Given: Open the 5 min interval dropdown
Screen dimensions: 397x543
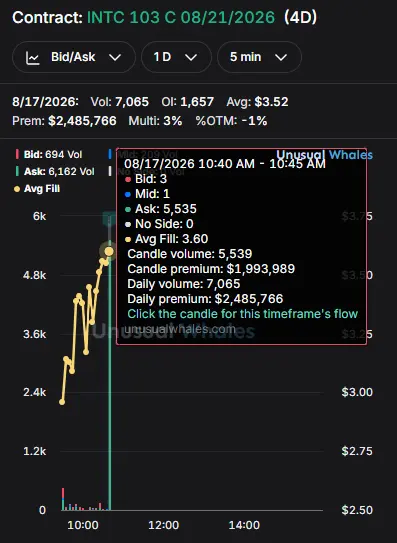Looking at the screenshot, I should pyautogui.click(x=259, y=57).
